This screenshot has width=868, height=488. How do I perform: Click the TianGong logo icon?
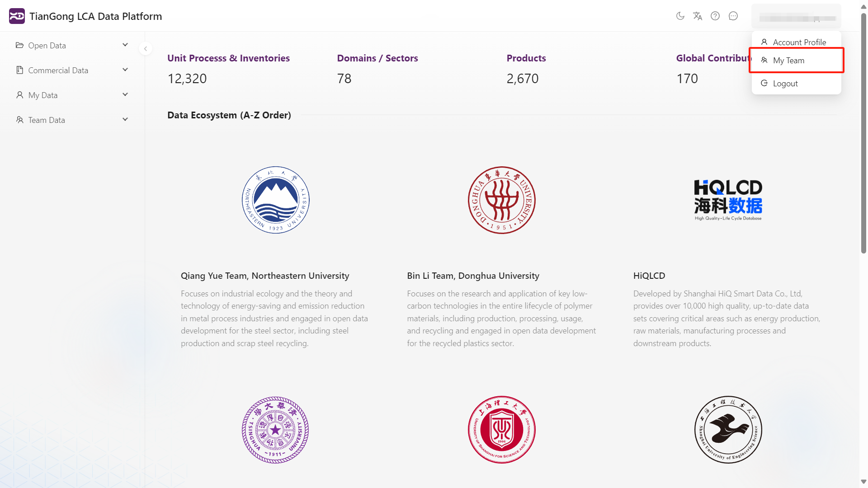tap(17, 16)
